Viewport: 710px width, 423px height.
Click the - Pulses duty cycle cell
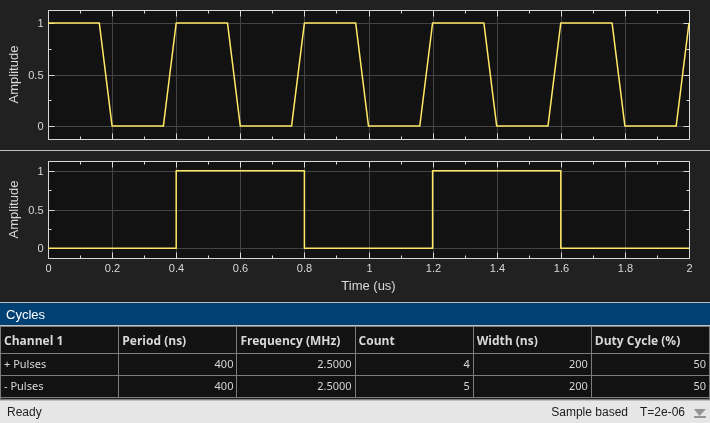(650, 386)
